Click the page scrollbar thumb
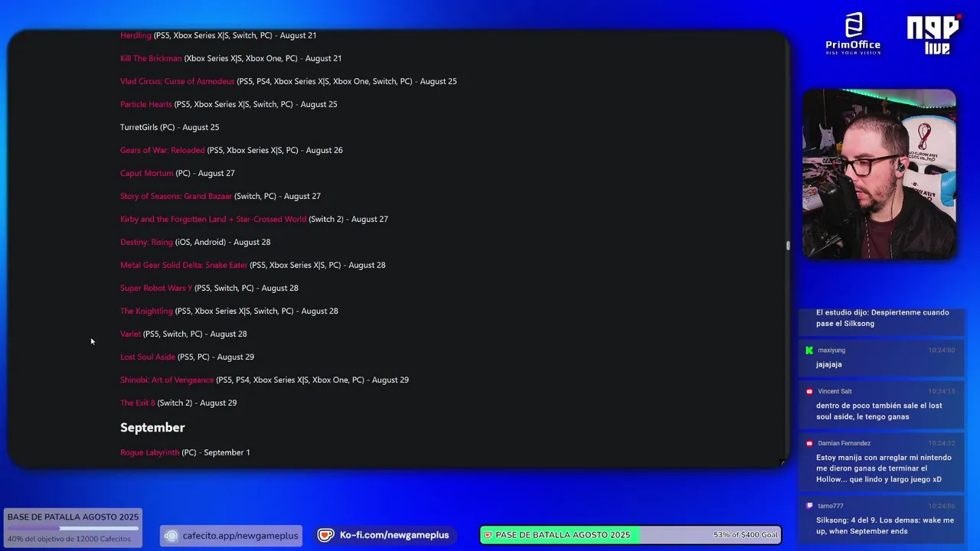This screenshot has height=551, width=980. point(788,246)
